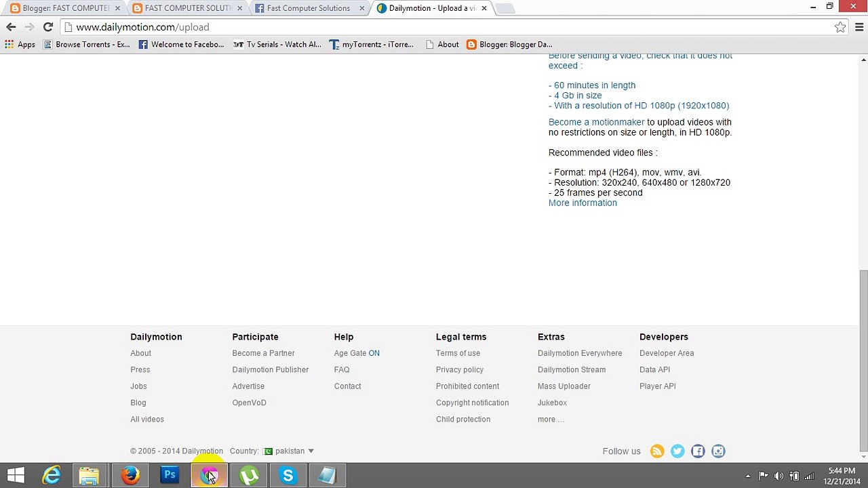
Task: Visit the Jobs footer link
Action: point(138,386)
